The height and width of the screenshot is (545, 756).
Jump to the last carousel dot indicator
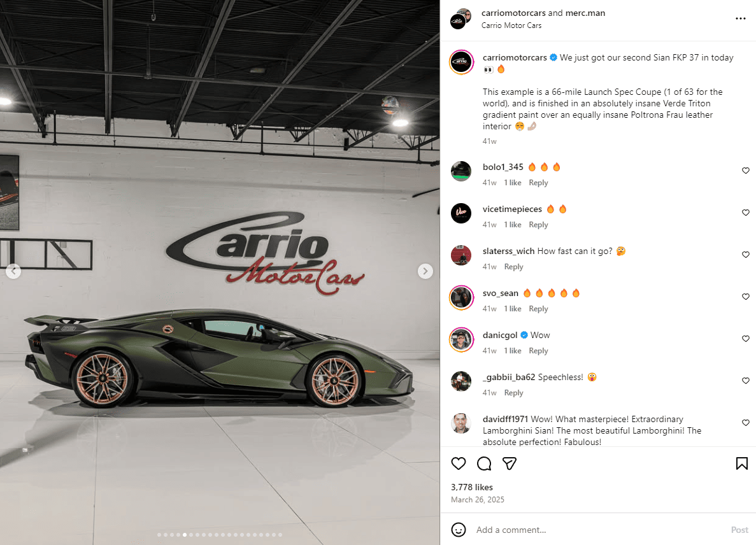(x=280, y=534)
